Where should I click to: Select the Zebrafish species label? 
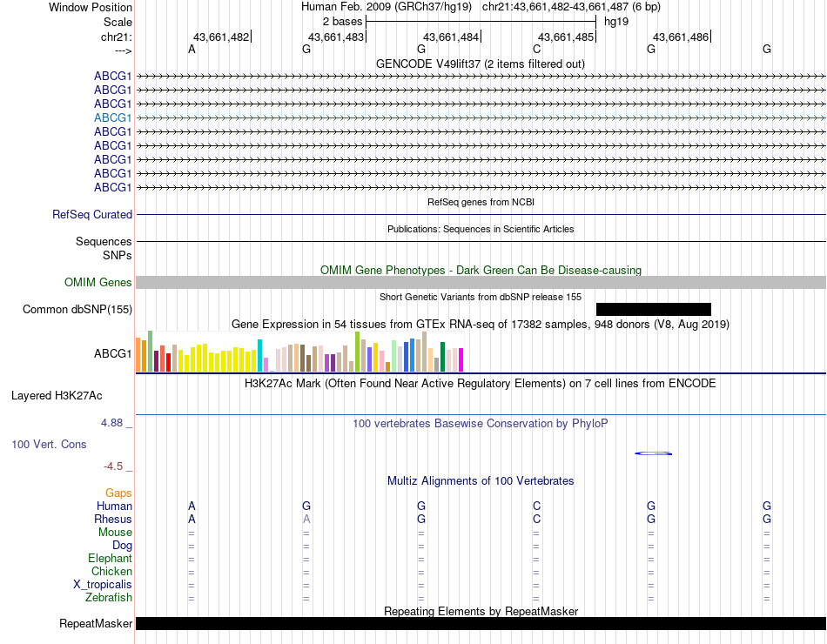(x=109, y=598)
